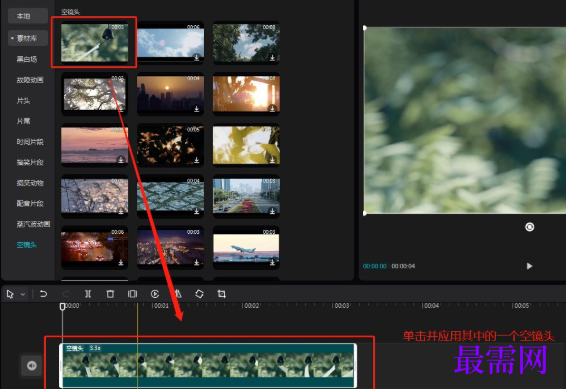The height and width of the screenshot is (391, 566).
Task: Click the circular icon below the preview
Action: click(530, 227)
